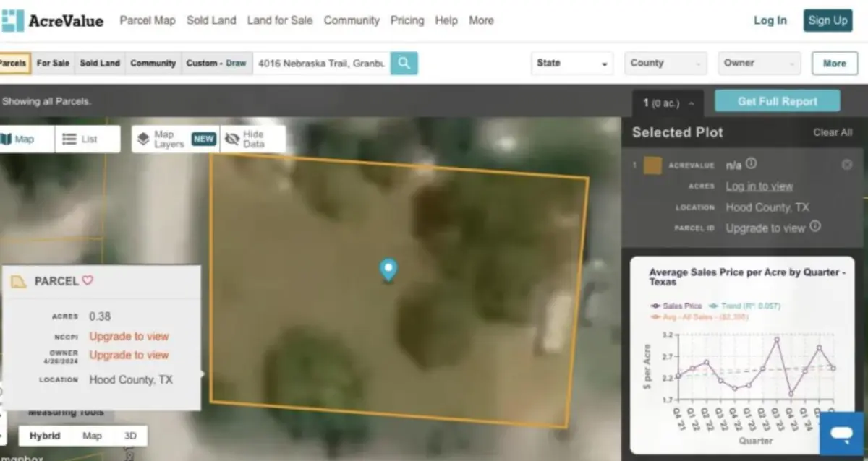Switch map style to 3D
Viewport: 868px width, 461px height.
pyautogui.click(x=130, y=436)
